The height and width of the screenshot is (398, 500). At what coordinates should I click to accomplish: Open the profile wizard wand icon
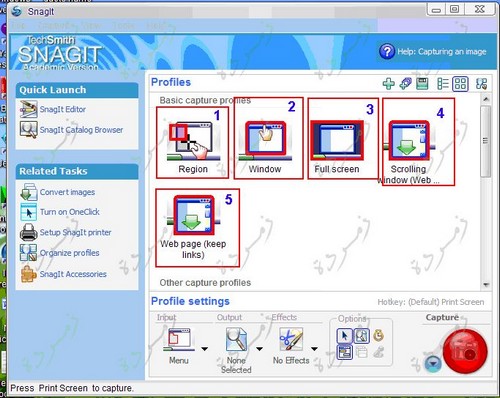pos(405,84)
